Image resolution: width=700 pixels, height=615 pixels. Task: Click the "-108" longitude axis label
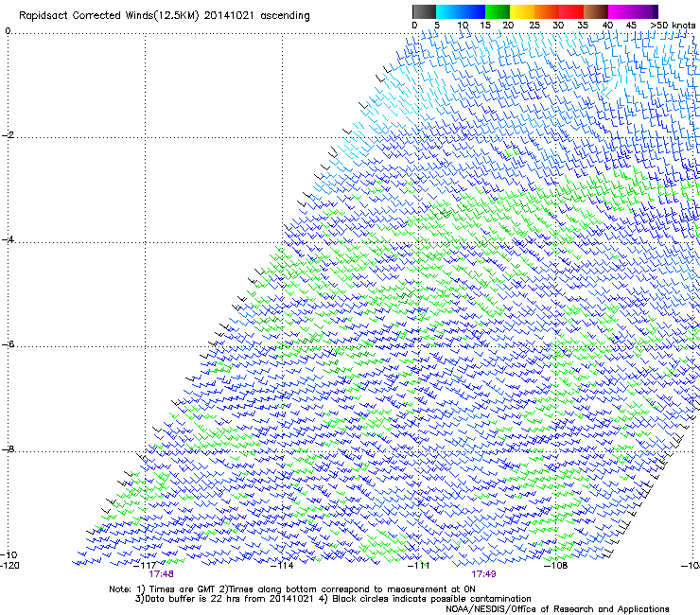tap(556, 566)
